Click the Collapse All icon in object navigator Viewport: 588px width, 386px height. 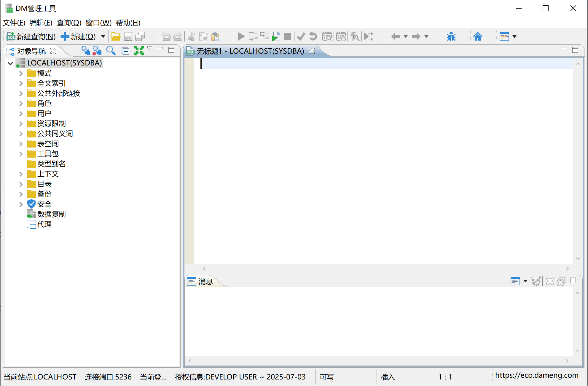(125, 51)
